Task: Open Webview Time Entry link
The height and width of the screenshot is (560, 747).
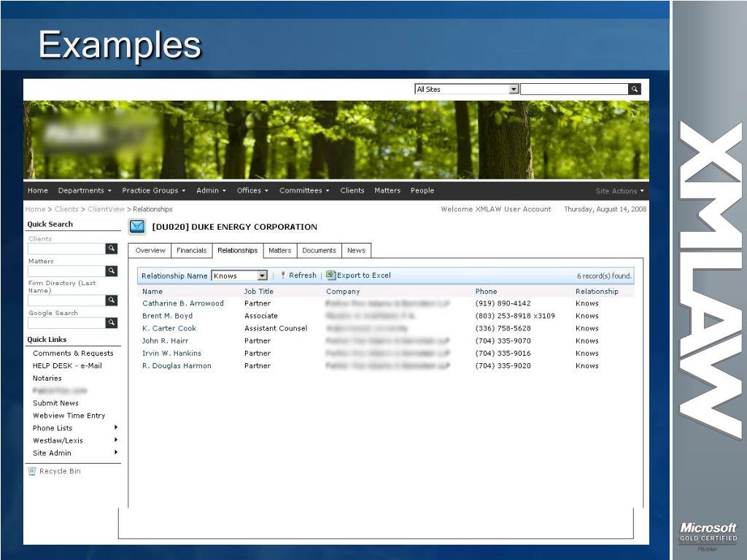Action: (x=69, y=415)
